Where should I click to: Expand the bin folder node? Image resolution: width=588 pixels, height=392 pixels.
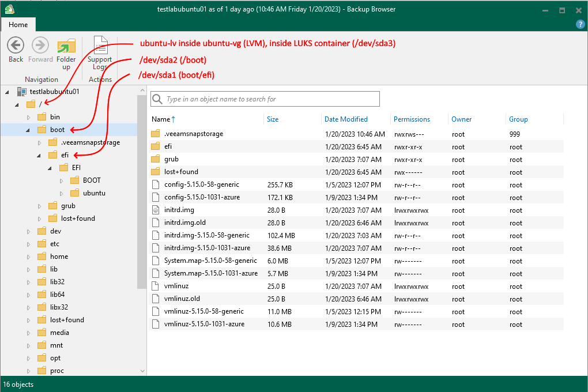pos(28,118)
